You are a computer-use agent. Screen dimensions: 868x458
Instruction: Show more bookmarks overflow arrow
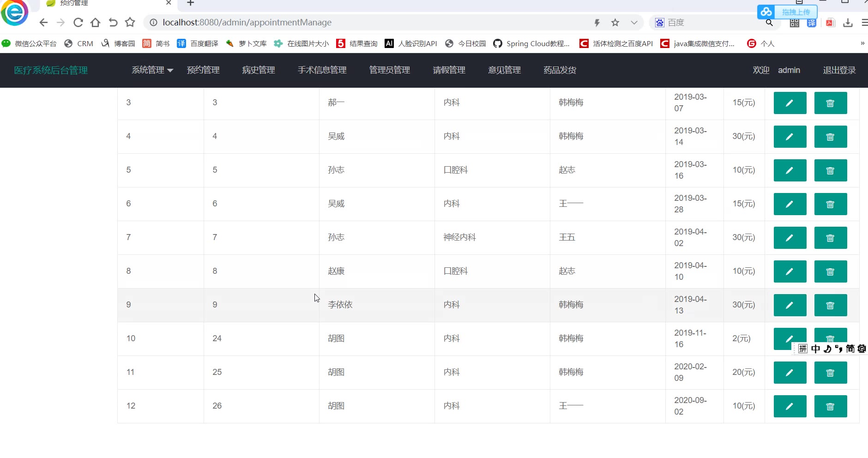click(862, 43)
